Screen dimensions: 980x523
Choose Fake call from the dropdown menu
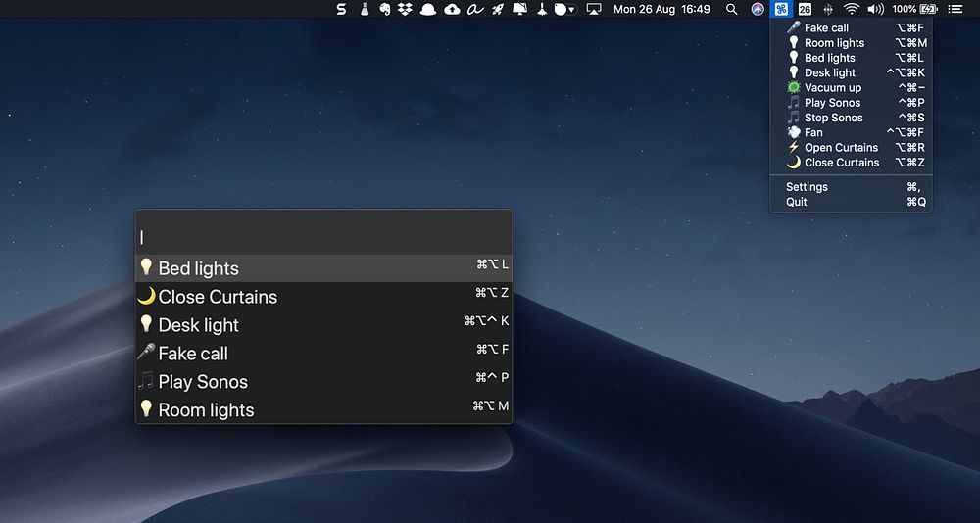coord(851,27)
